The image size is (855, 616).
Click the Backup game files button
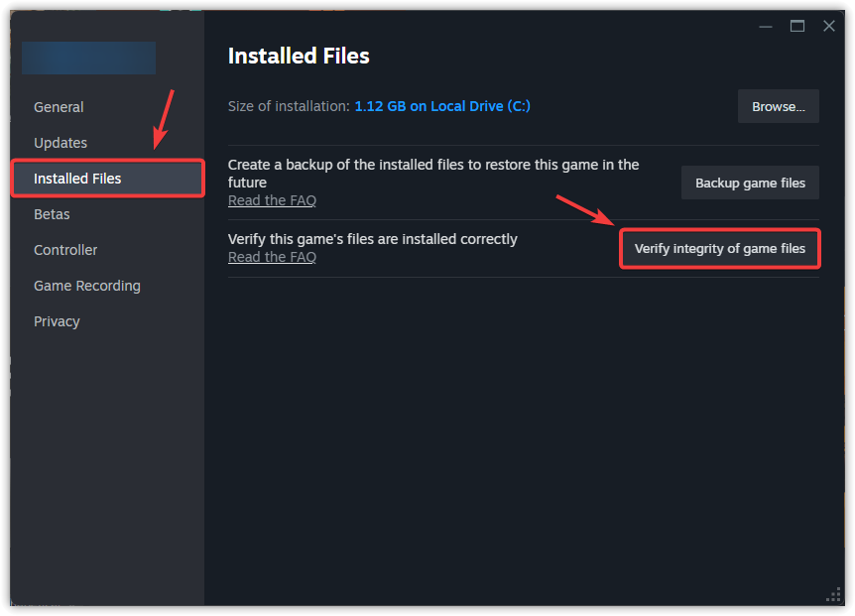(750, 183)
